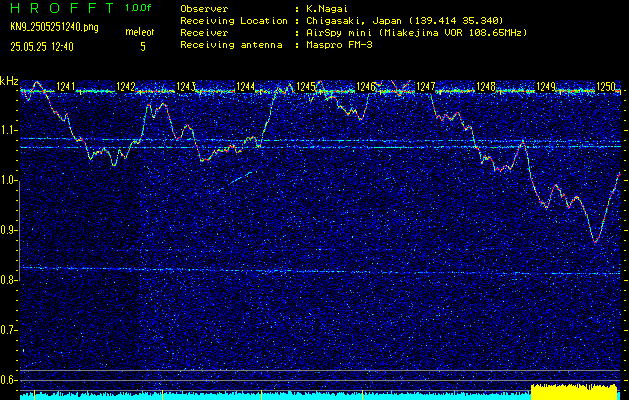Image resolution: width=629 pixels, height=400 pixels.
Task: Click the 1241 time marker
Action: coord(66,86)
